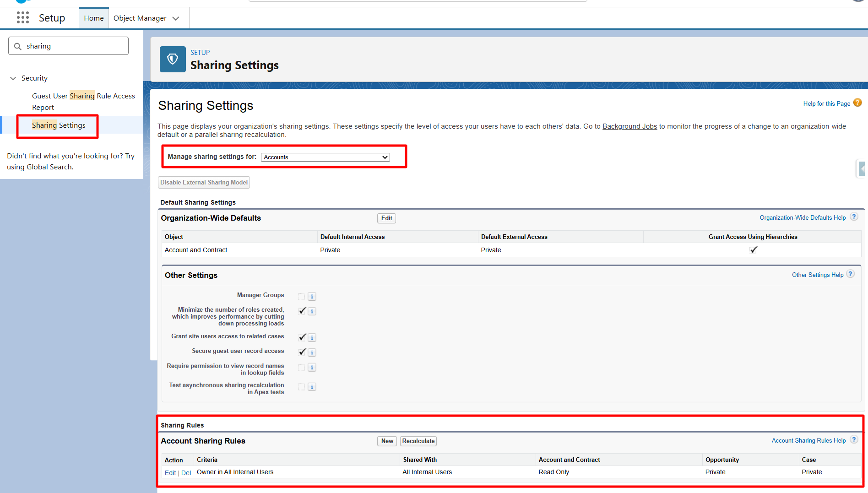The height and width of the screenshot is (493, 868).
Task: Switch to the Object Manager tab
Action: [x=140, y=18]
